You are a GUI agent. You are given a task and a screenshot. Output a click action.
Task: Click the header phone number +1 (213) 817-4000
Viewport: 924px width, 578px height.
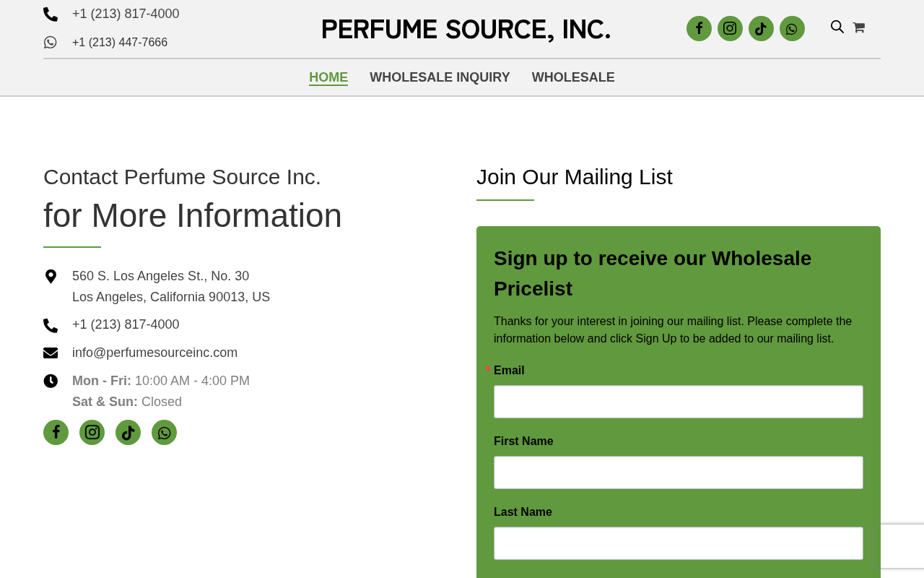[x=126, y=14]
